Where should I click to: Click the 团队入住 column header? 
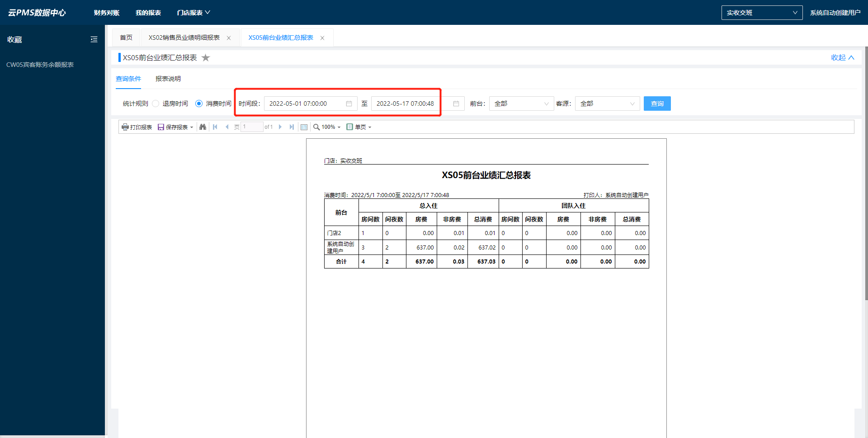point(574,206)
